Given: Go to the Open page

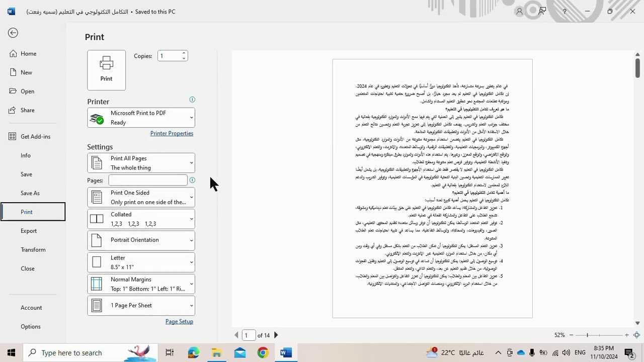Looking at the screenshot, I should coord(27,91).
